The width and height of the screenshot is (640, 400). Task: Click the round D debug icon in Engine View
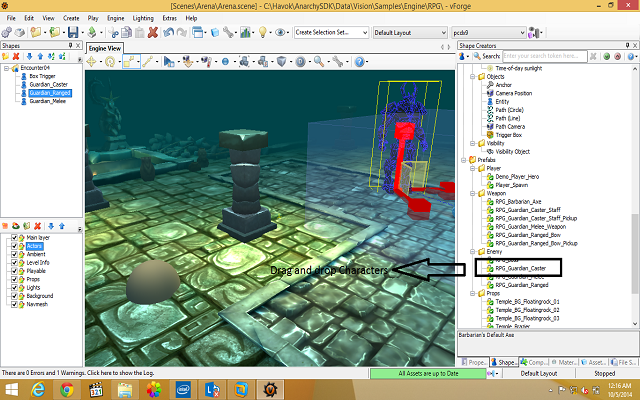[300, 62]
